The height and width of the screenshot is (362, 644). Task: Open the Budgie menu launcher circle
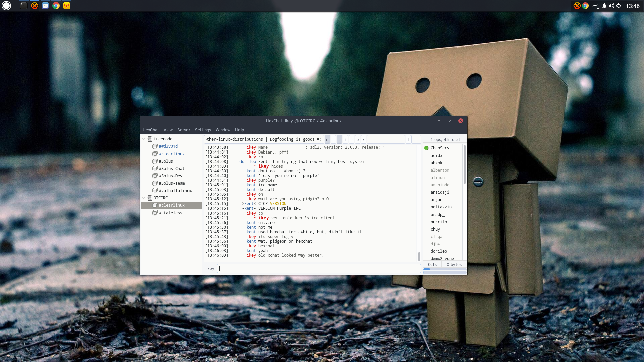pyautogui.click(x=6, y=6)
